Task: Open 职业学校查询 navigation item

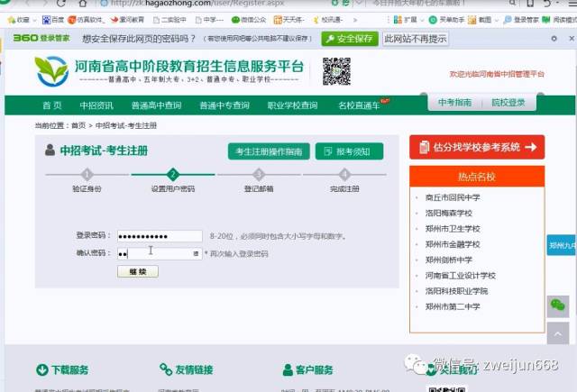Action: pyautogui.click(x=292, y=105)
